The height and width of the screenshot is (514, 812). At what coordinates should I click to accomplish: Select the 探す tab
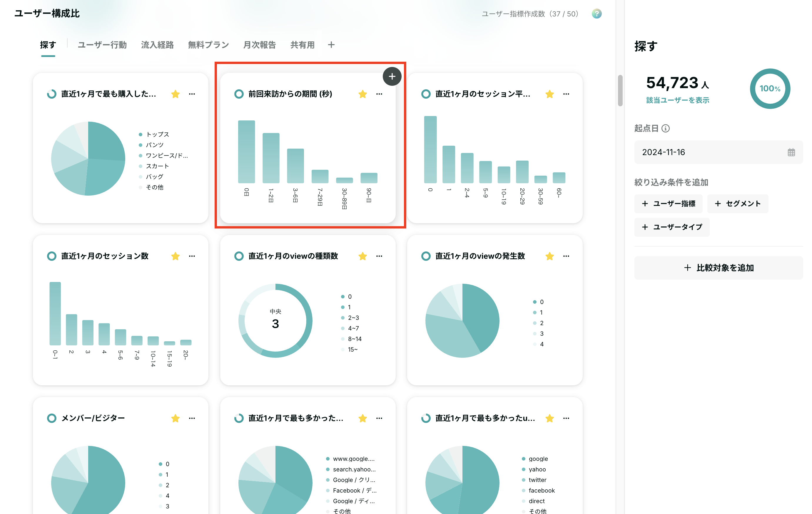coord(48,45)
